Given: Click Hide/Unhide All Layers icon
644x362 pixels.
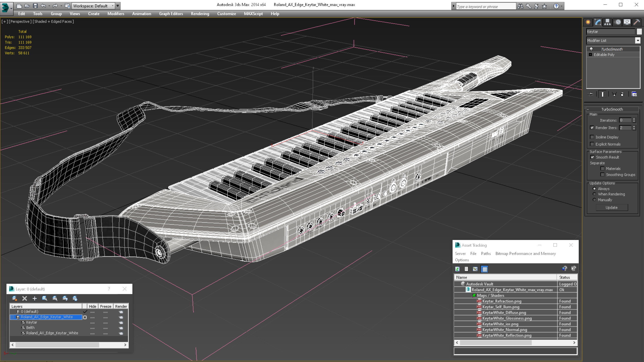Looking at the screenshot, I should tap(65, 298).
